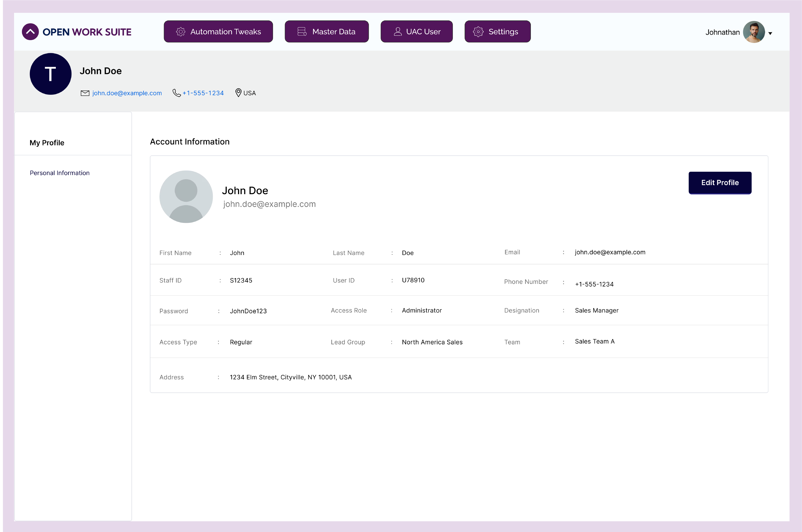Open the Master Data menu
This screenshot has width=802, height=532.
click(x=327, y=32)
